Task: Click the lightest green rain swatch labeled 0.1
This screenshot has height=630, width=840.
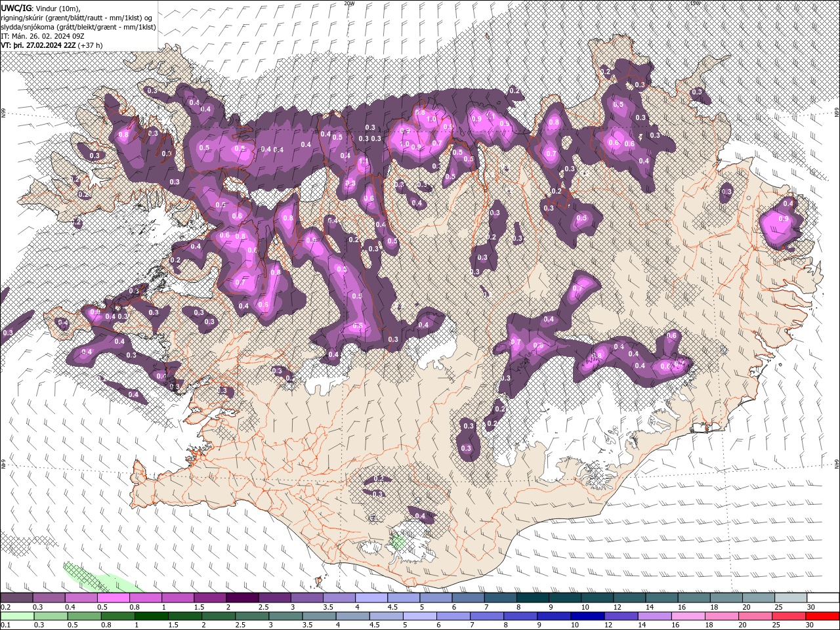Action: 17,616
